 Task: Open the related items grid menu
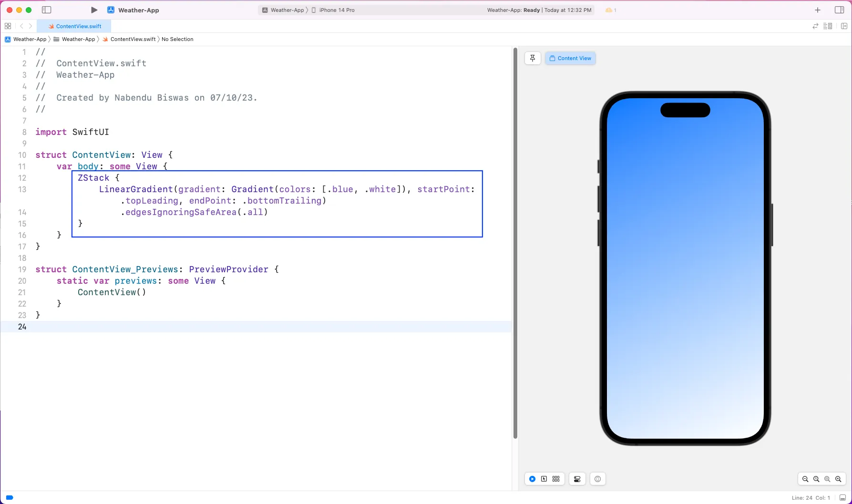tap(8, 26)
